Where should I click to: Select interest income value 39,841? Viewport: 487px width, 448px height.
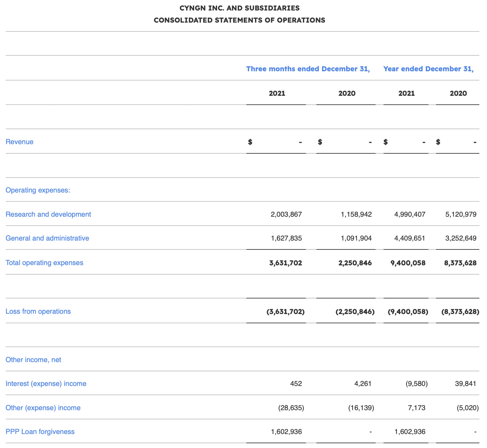pyautogui.click(x=466, y=384)
